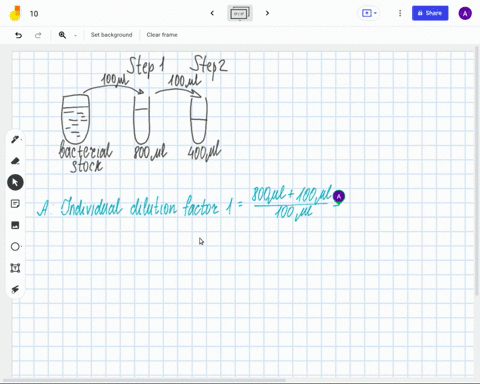Viewport: 480px width, 384px height.
Task: Click the jam title "10"
Action: pyautogui.click(x=34, y=14)
